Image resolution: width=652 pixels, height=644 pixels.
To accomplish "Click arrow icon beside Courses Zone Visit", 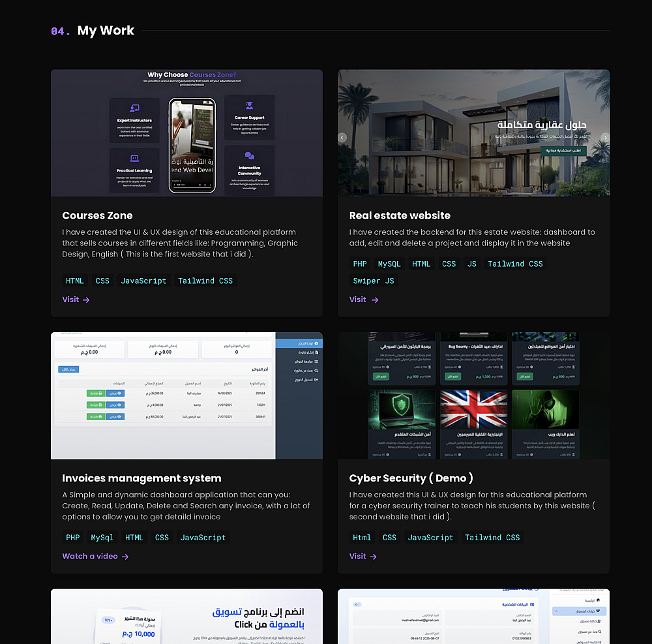I will [x=86, y=300].
